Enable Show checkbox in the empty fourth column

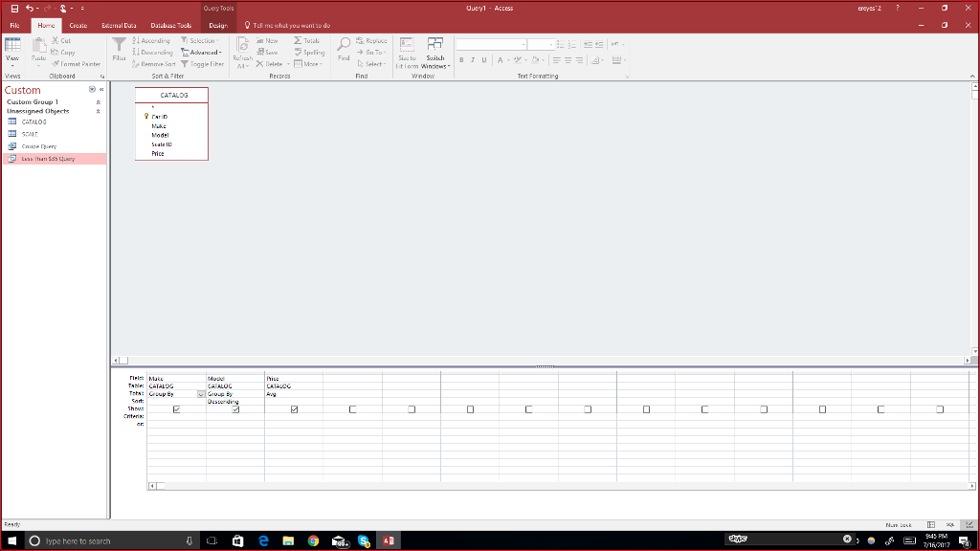(x=353, y=408)
